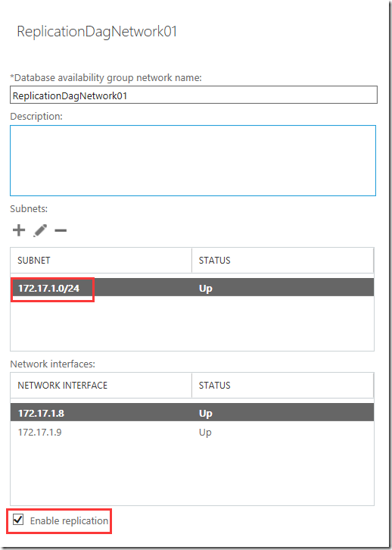
Task: Toggle the Enable replication checkbox
Action: click(x=18, y=520)
